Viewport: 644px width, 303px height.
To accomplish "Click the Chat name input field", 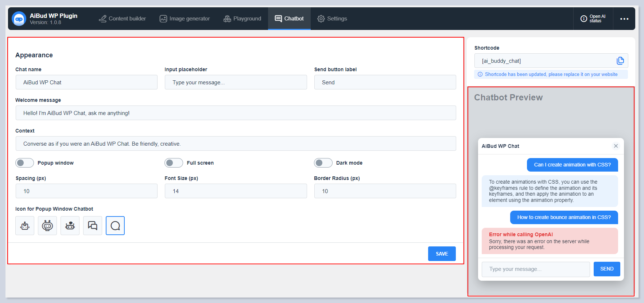I will click(x=86, y=82).
